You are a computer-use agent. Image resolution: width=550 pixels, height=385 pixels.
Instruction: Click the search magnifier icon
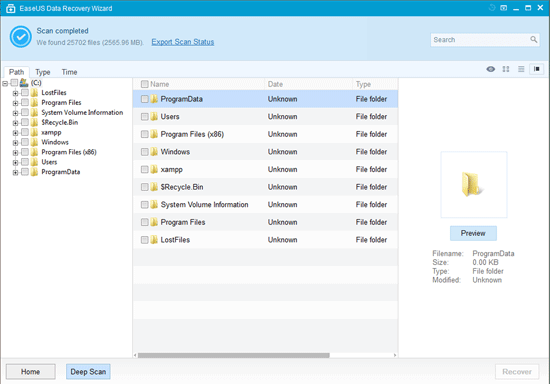pyautogui.click(x=534, y=40)
